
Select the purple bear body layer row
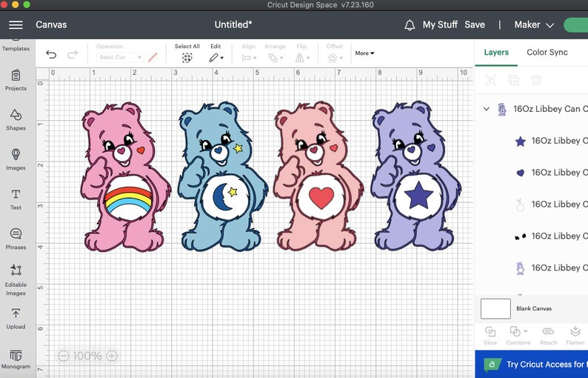point(532,268)
